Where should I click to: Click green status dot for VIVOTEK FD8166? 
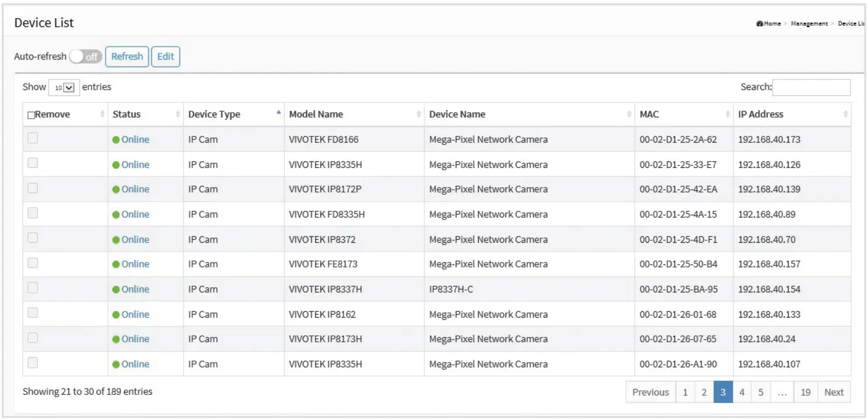pyautogui.click(x=116, y=140)
